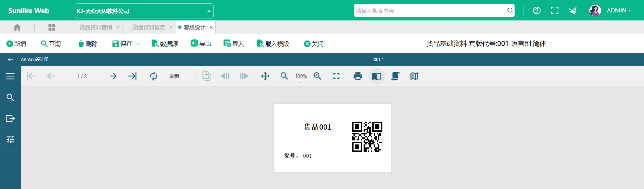The image size is (644, 189).
Task: Open the search panel in viewer sidebar
Action: (10, 98)
